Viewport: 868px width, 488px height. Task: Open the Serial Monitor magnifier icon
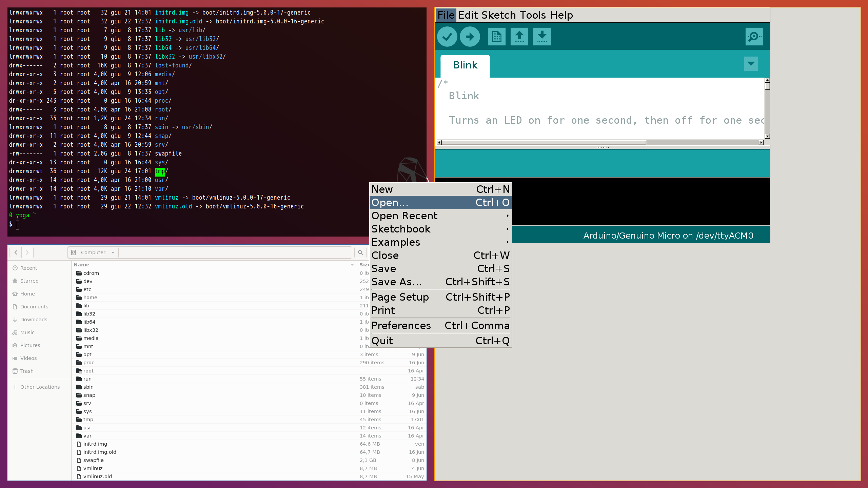click(754, 36)
